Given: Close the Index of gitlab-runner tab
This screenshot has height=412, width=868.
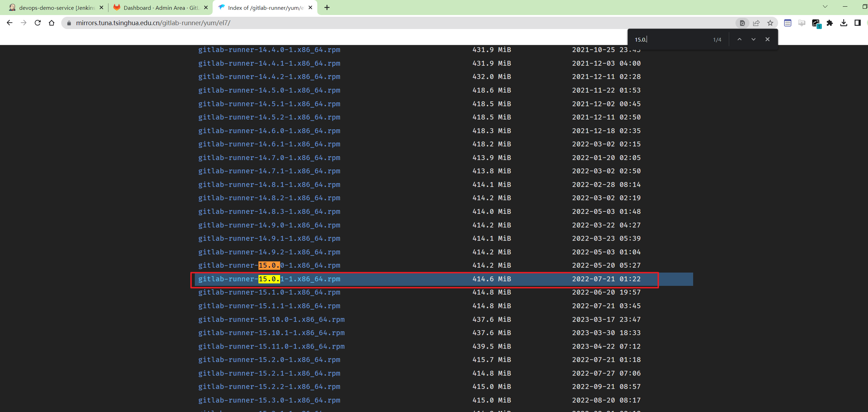Looking at the screenshot, I should click(310, 7).
